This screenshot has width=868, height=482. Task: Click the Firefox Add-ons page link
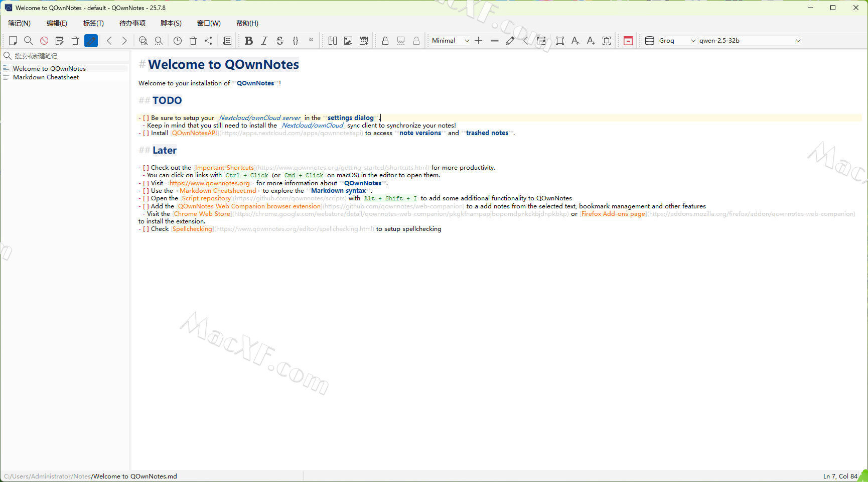(x=613, y=214)
